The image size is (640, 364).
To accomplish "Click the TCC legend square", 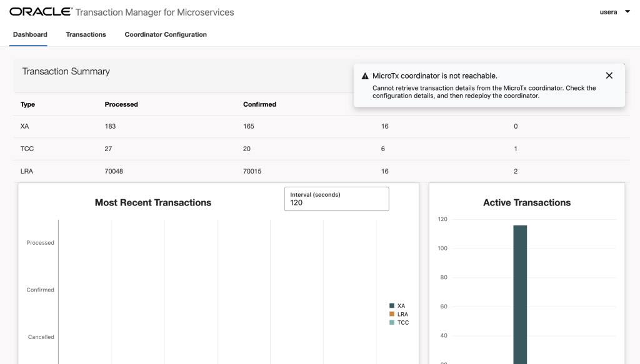I will tap(391, 322).
